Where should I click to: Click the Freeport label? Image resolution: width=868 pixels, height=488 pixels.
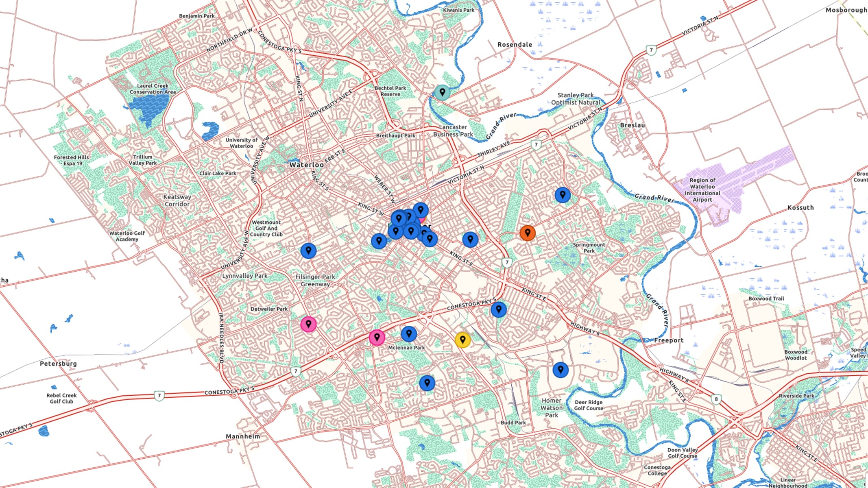669,340
